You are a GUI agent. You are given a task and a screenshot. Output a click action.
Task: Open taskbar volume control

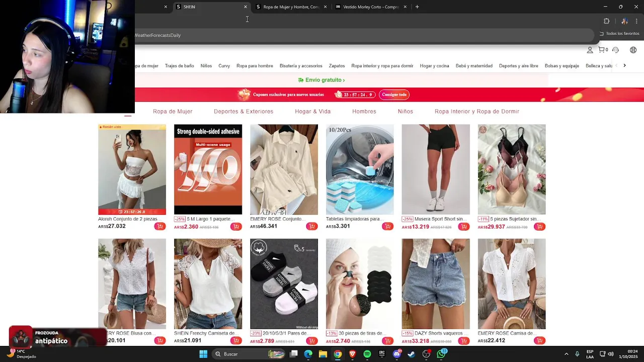click(611, 354)
